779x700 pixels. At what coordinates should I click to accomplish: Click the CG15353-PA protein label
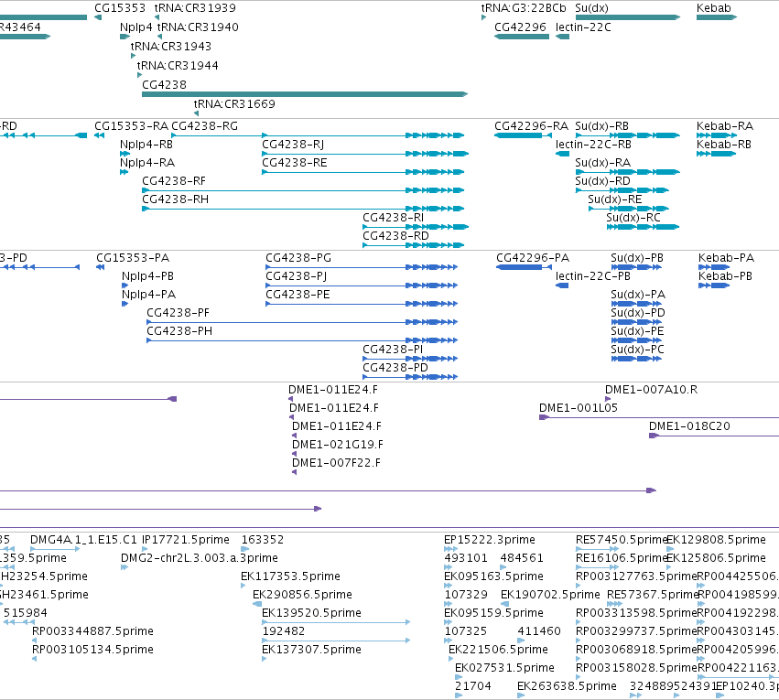coord(133,258)
